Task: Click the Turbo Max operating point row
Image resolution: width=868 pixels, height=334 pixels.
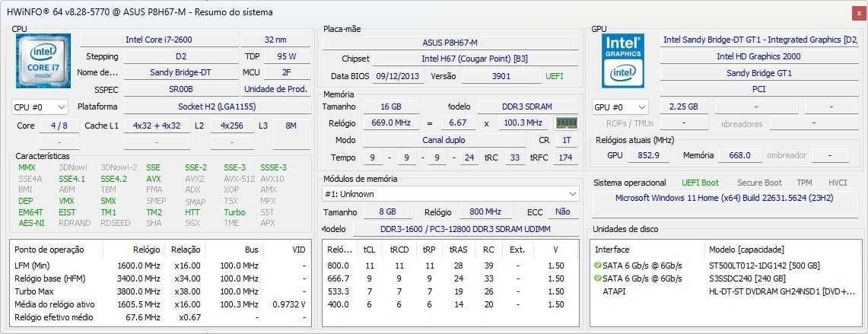Action: pyautogui.click(x=161, y=291)
